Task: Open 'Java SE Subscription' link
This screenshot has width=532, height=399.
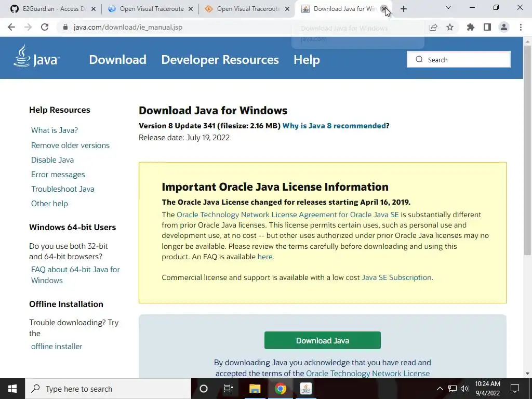Action: tap(396, 277)
